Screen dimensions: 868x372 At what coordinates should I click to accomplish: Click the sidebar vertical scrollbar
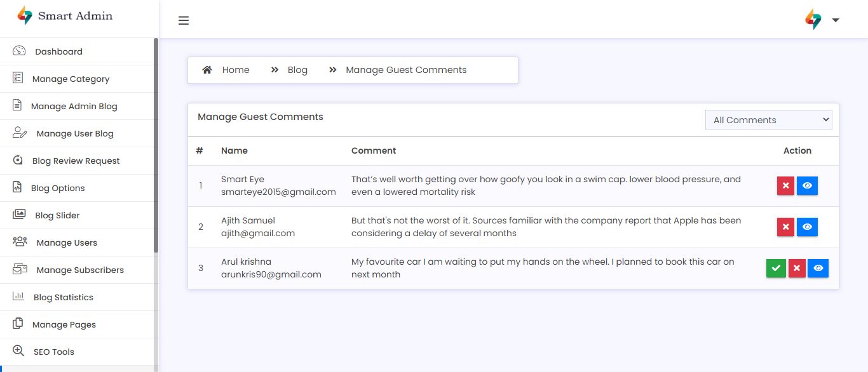pos(156,146)
